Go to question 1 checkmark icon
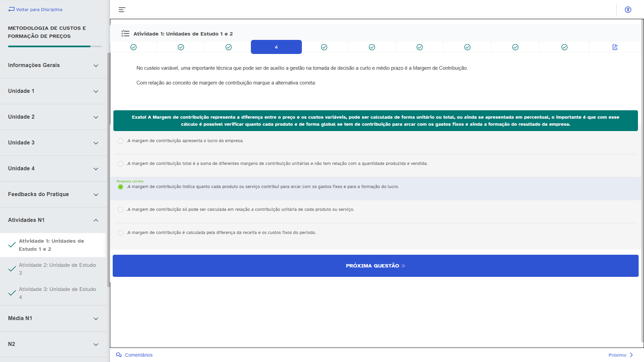This screenshot has width=644, height=362. click(133, 47)
